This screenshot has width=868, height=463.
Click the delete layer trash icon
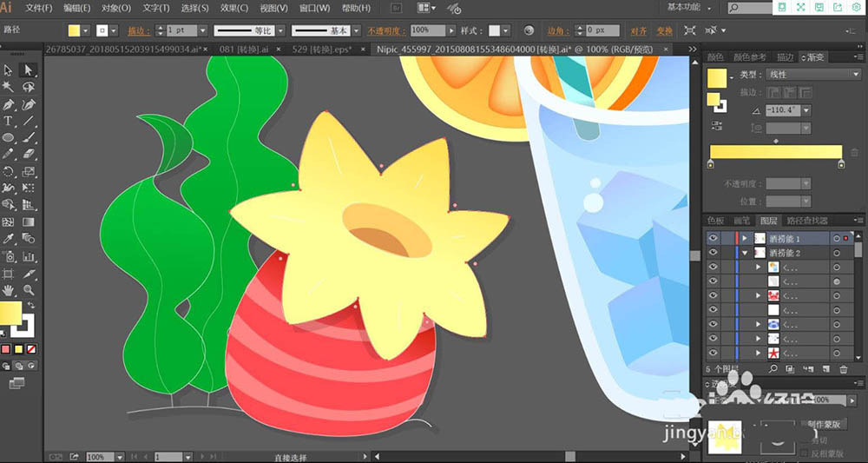pos(842,369)
